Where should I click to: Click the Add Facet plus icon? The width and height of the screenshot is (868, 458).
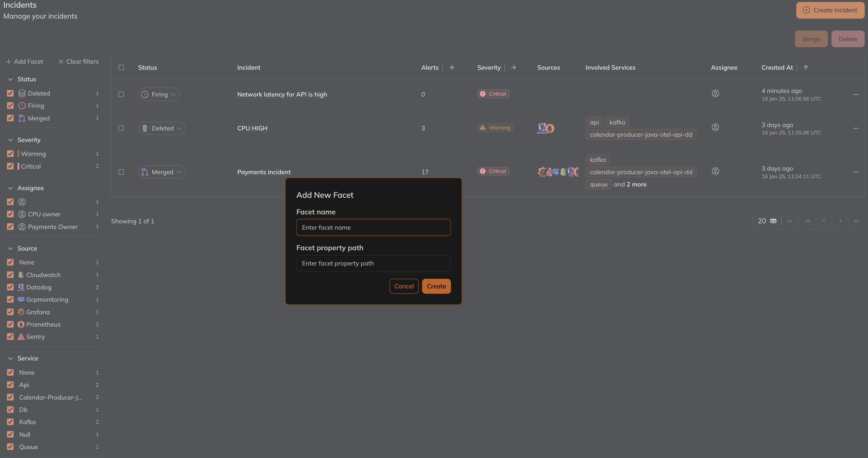click(x=8, y=62)
